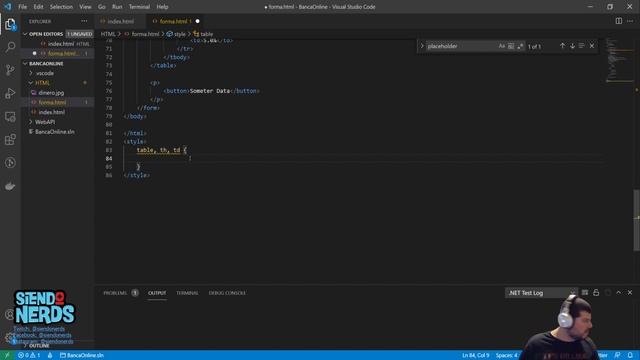
Task: Click Ln 84, Col 9 cursor position
Action: pos(476,355)
